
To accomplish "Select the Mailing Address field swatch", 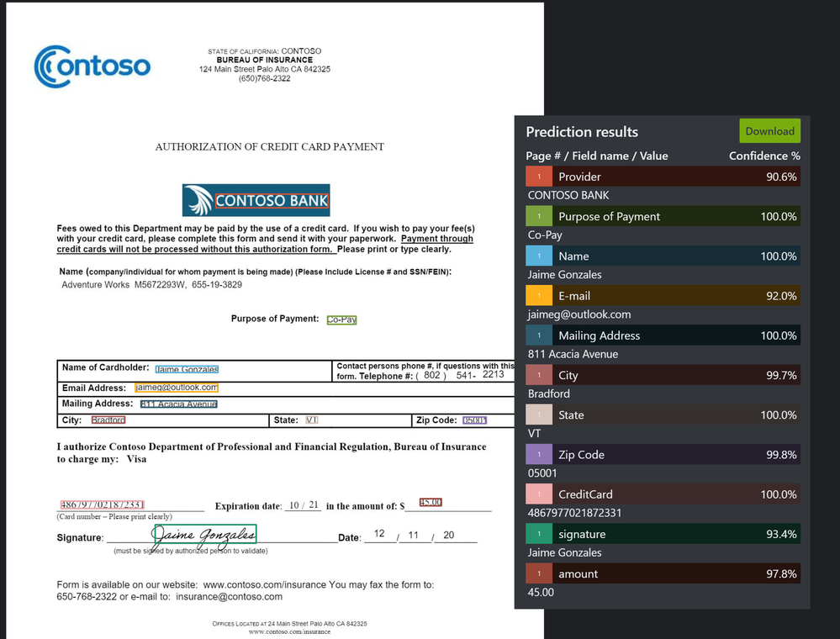I will [538, 335].
